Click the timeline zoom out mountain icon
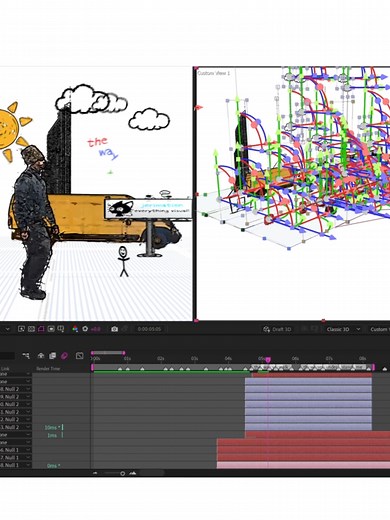The width and height of the screenshot is (390, 520). pos(95,473)
